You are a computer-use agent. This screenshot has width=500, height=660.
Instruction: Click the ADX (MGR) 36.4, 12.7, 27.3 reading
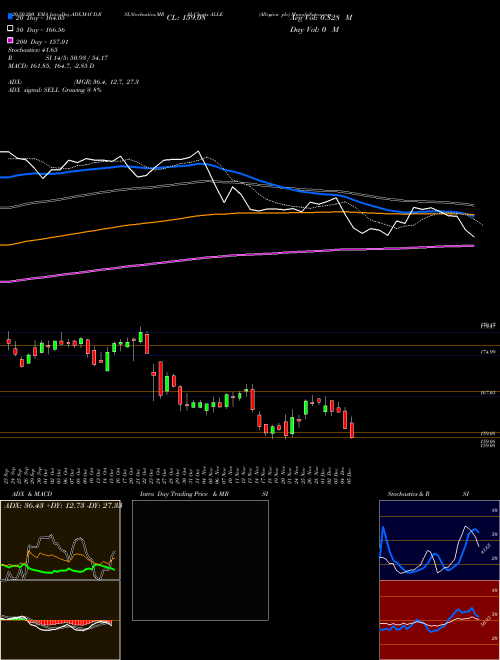(73, 82)
